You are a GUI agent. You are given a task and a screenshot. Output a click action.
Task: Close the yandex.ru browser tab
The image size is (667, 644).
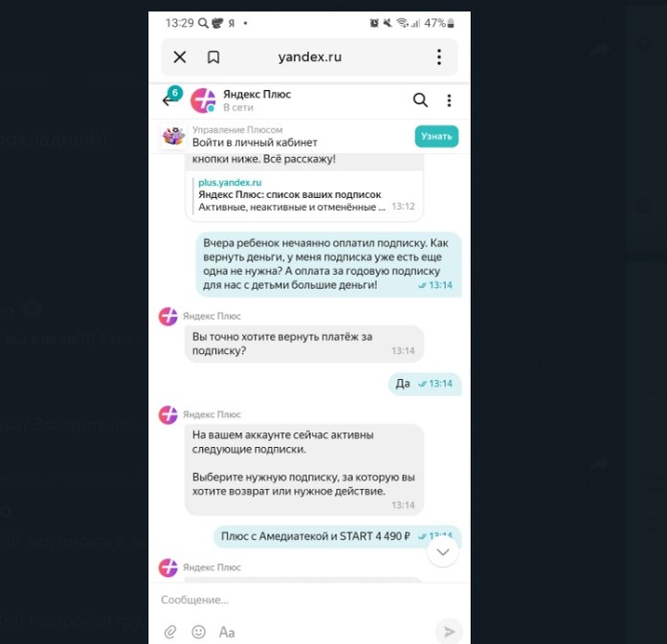click(x=180, y=57)
